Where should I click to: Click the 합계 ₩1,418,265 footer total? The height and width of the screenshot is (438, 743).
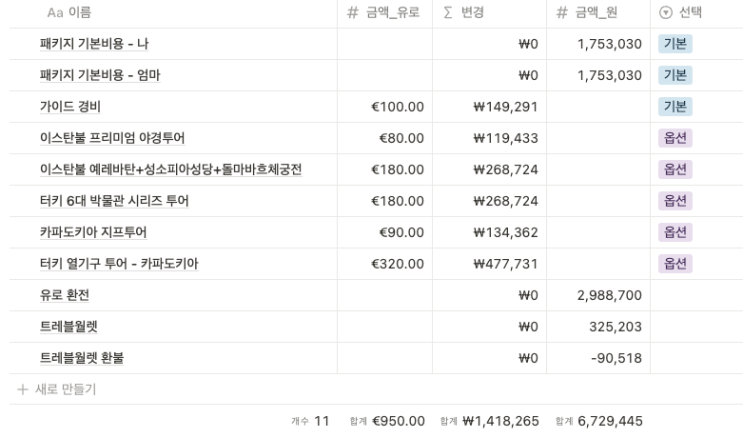pos(491,419)
